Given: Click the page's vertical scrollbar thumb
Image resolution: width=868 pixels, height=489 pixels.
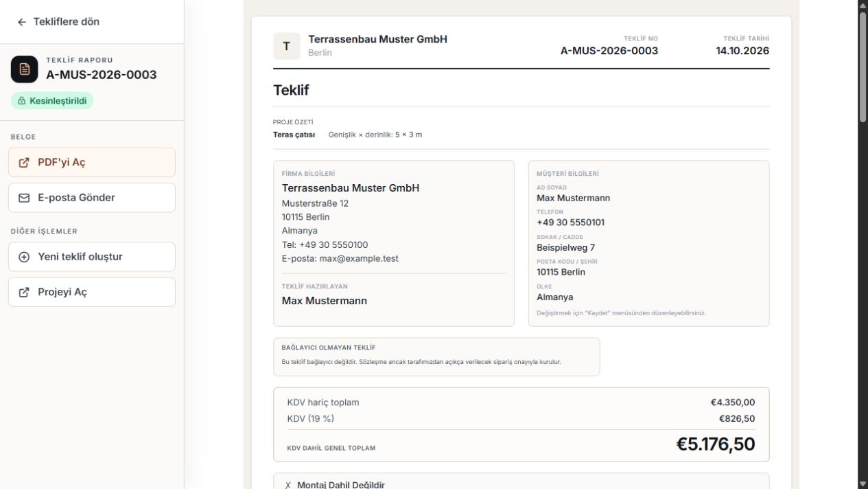Looking at the screenshot, I should [863, 67].
